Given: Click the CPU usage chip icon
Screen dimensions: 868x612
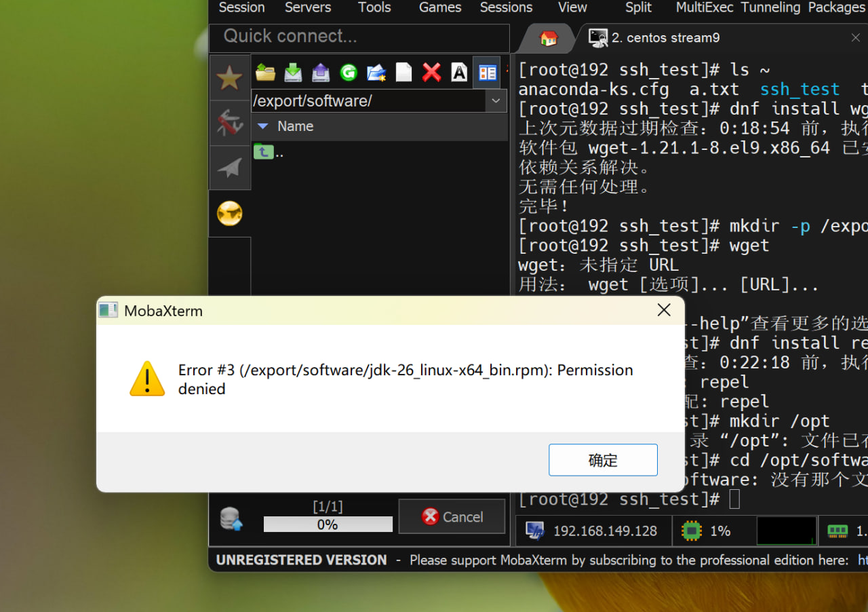Looking at the screenshot, I should tap(692, 531).
